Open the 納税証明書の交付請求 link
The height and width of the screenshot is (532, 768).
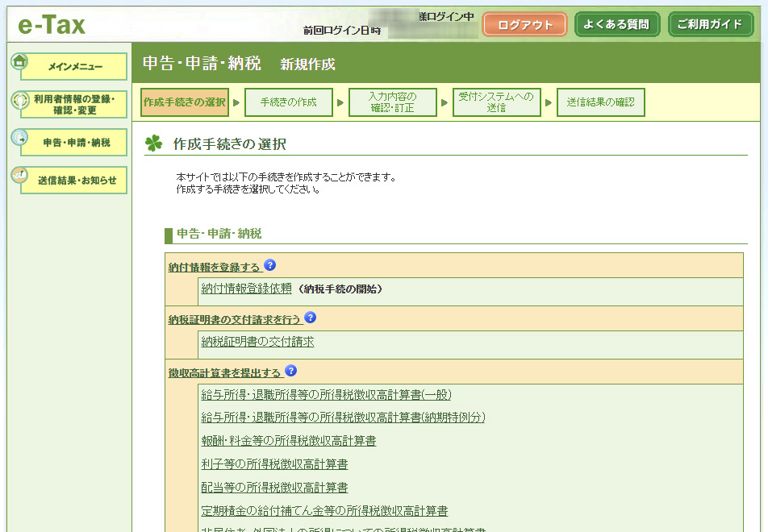coord(257,342)
